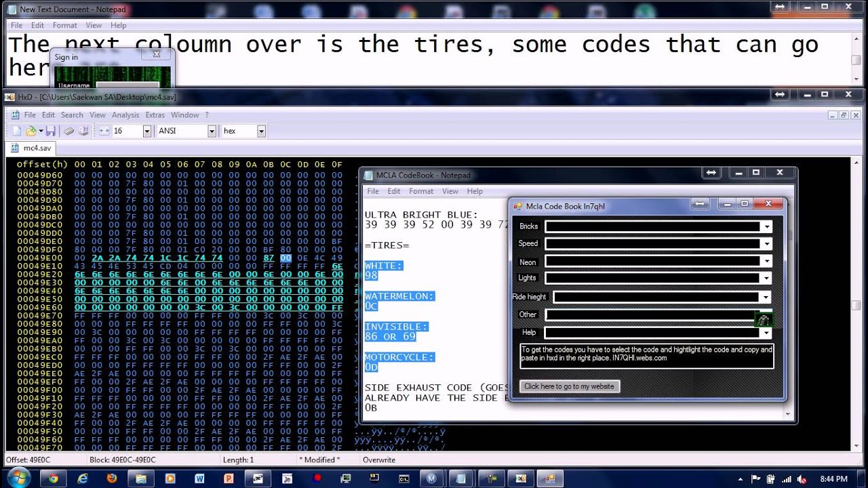Open Microsoft Word from taskbar
The width and height of the screenshot is (868, 488).
tap(199, 479)
